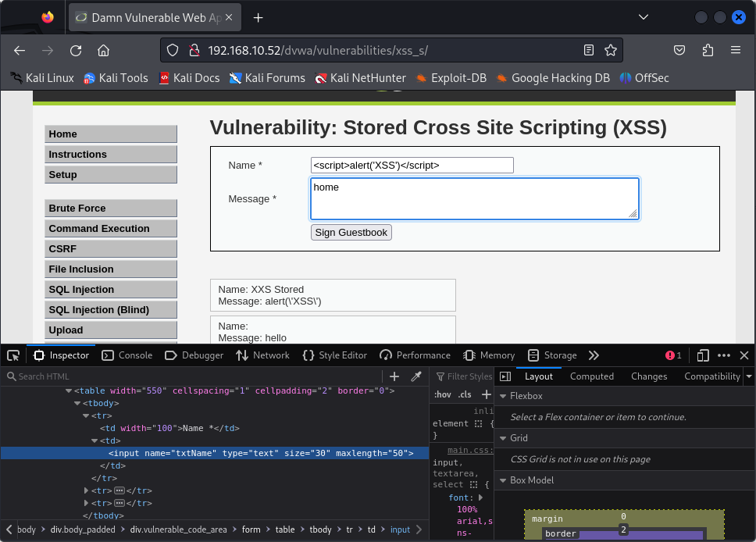Collapse the Box Model section
The width and height of the screenshot is (756, 542).
coord(503,480)
